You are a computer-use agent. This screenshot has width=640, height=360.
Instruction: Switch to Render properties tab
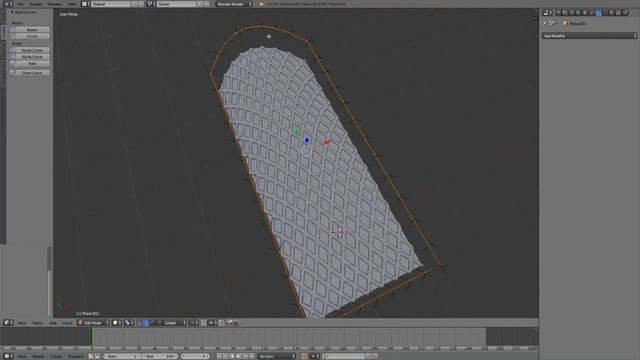point(558,13)
